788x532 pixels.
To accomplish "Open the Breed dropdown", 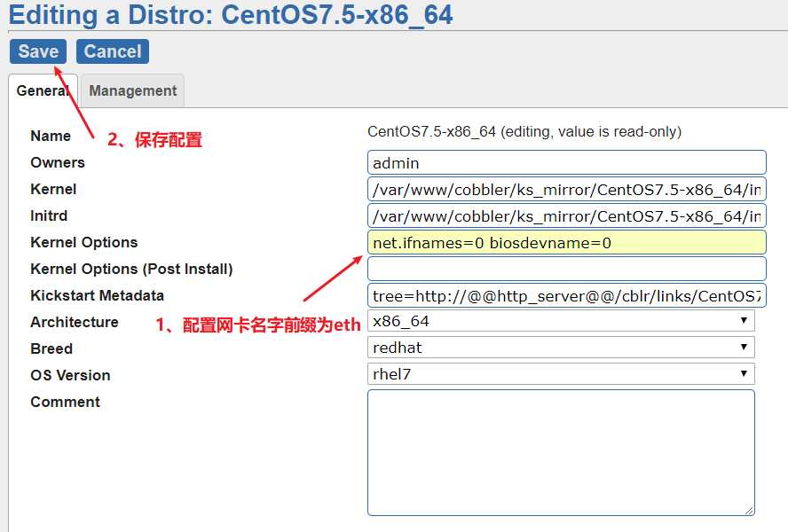I will pyautogui.click(x=561, y=348).
